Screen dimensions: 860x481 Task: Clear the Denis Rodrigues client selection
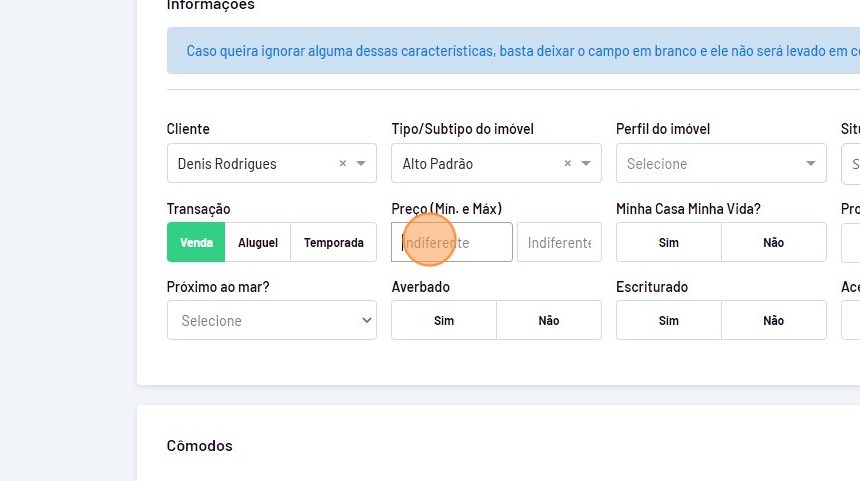tap(343, 164)
